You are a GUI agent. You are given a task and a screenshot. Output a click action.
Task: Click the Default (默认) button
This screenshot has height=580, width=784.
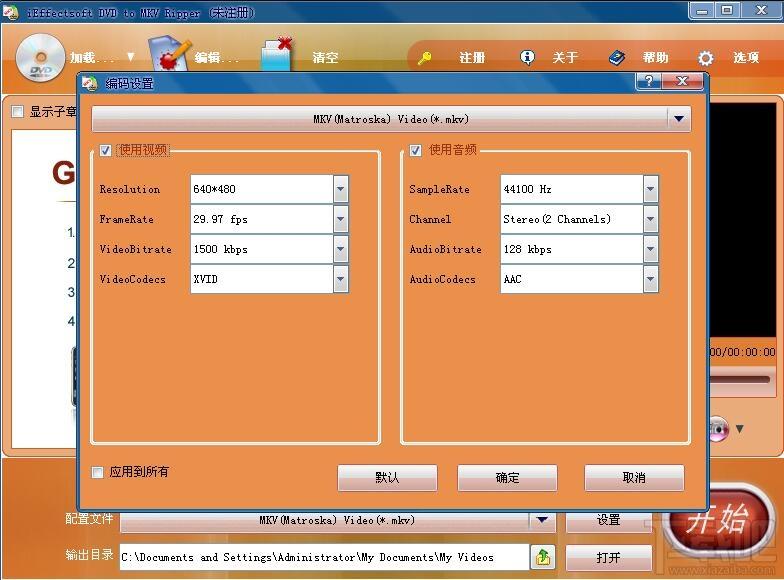(x=387, y=478)
